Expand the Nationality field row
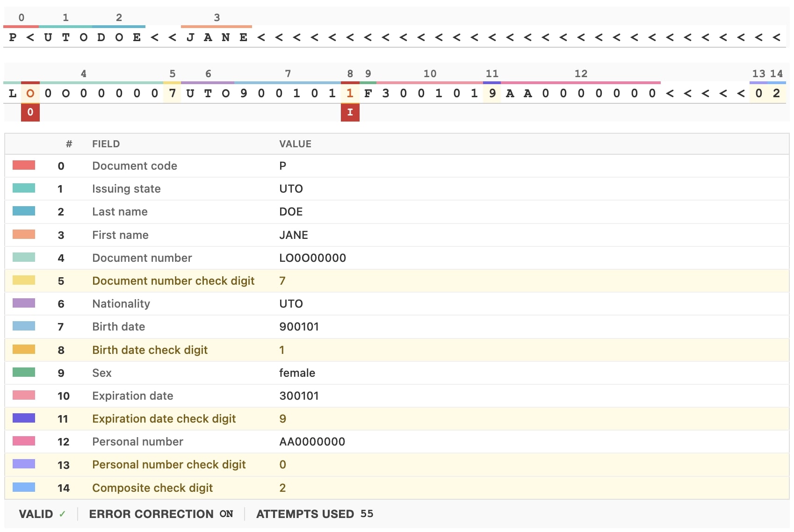 121,303
